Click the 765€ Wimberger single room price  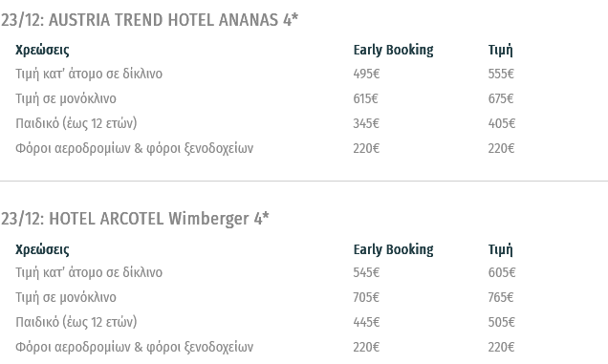point(501,297)
